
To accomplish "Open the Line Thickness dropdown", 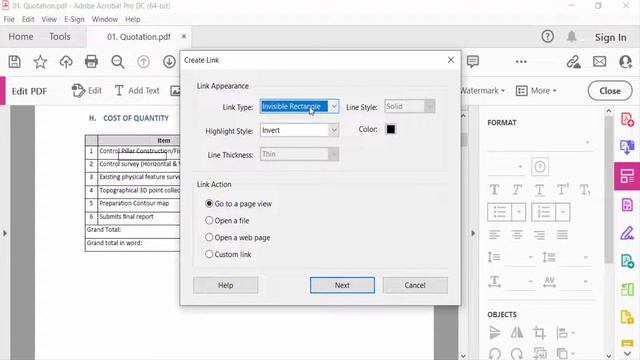I will [x=299, y=154].
